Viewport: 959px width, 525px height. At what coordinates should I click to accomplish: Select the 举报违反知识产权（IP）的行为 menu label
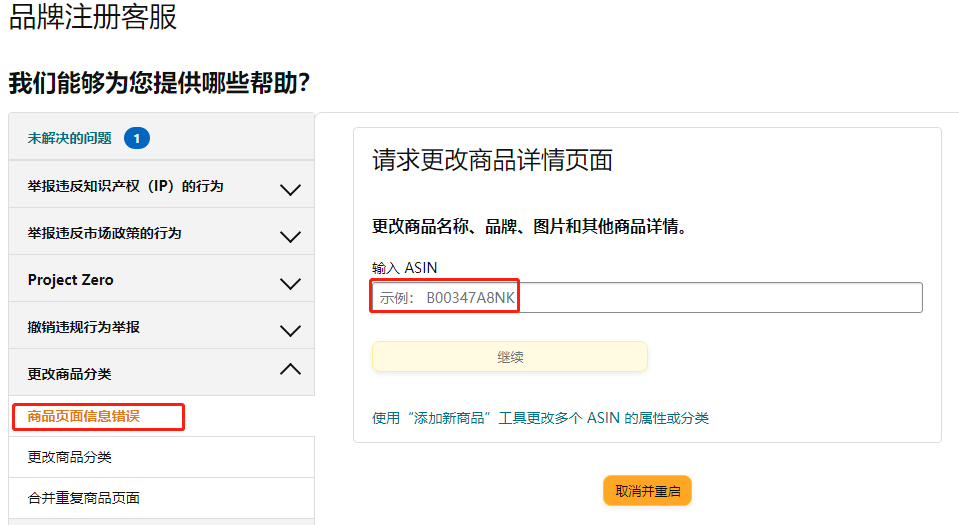[x=125, y=186]
